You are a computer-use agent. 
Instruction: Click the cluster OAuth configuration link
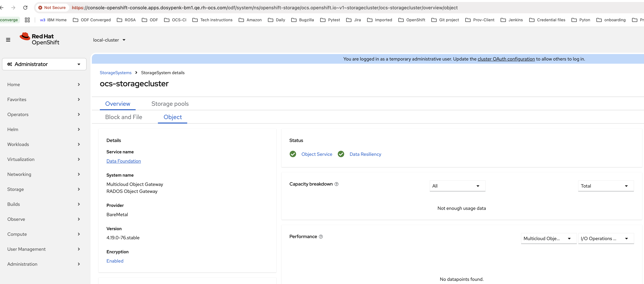coord(506,59)
